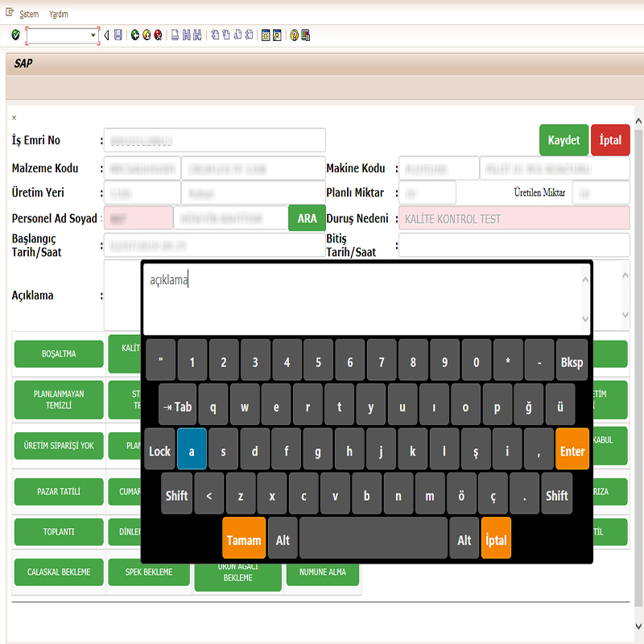Click the green Back arrow icon
Screen dimensions: 644x644
point(134,35)
